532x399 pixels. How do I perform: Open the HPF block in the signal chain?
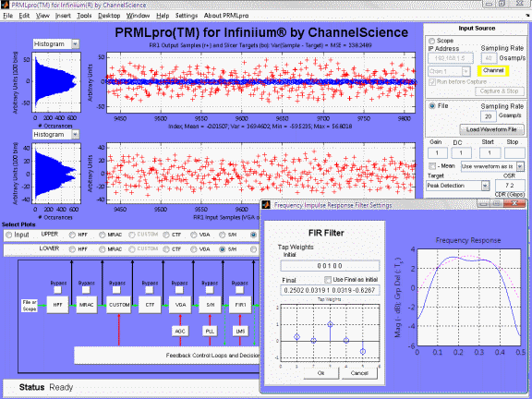coord(57,305)
